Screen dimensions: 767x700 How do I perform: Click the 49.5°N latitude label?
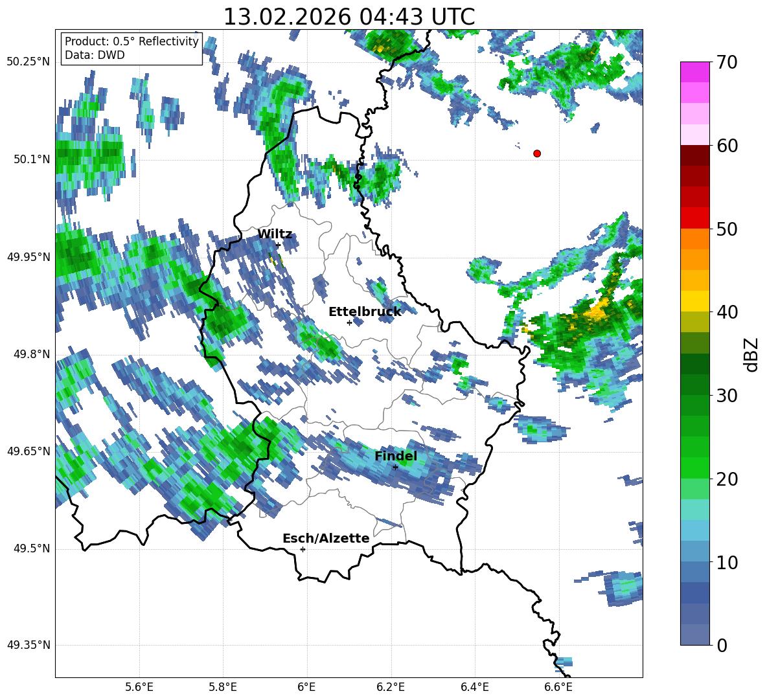click(32, 548)
